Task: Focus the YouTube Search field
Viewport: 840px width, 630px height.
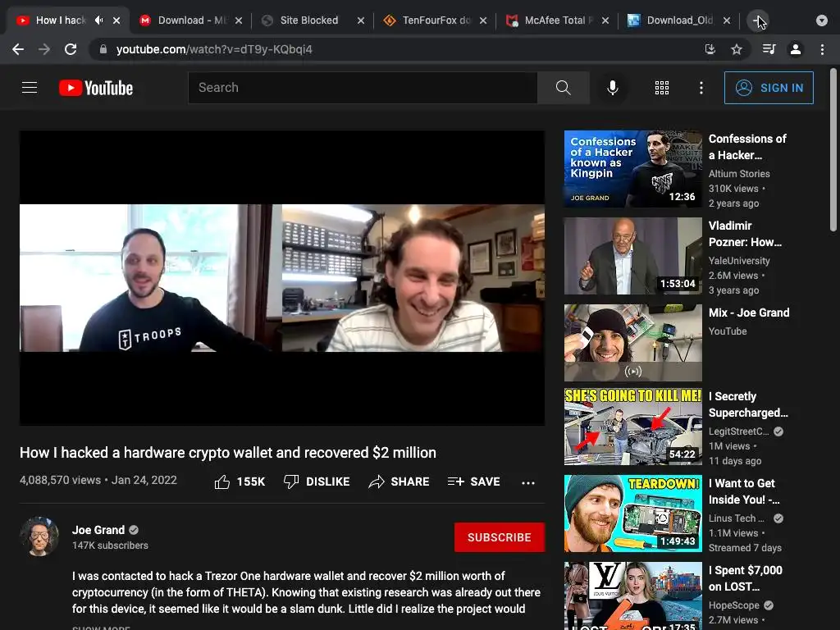Action: [x=363, y=87]
